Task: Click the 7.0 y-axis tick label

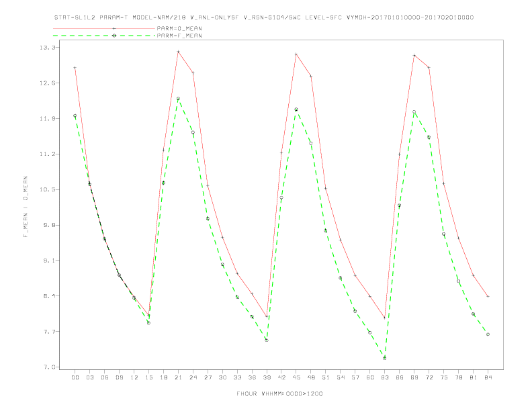Action: click(48, 367)
